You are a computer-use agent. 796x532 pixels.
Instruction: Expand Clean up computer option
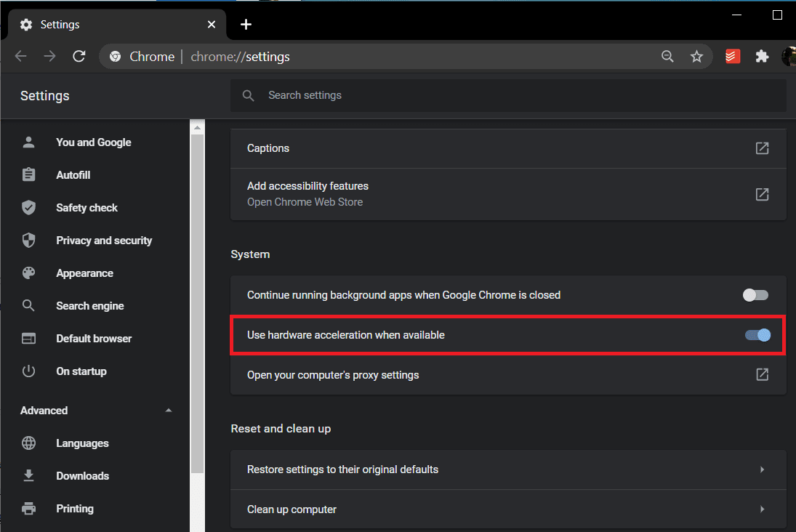click(762, 509)
